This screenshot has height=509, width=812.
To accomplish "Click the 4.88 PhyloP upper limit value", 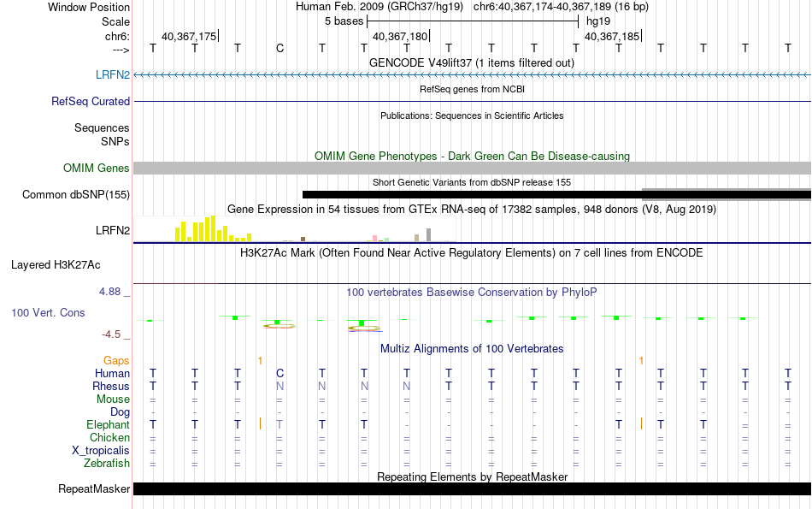I will click(x=109, y=292).
